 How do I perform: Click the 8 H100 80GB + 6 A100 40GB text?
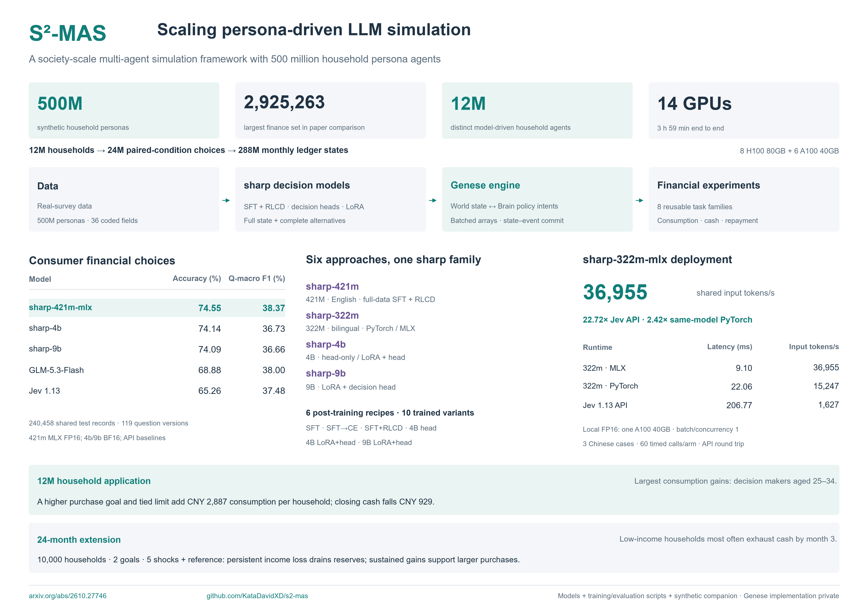[789, 151]
